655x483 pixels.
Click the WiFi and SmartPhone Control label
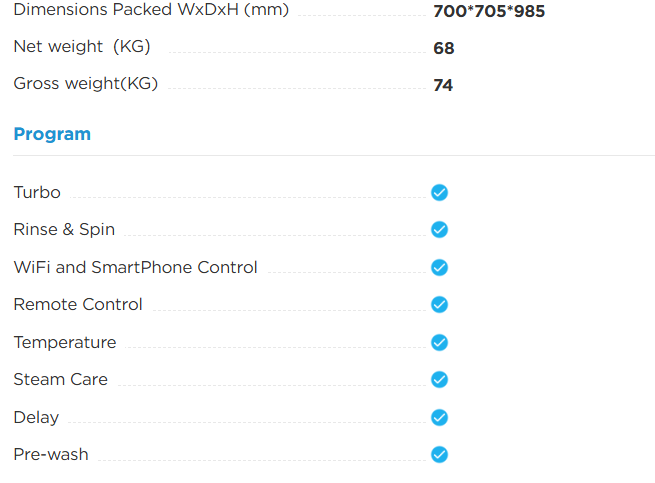136,267
